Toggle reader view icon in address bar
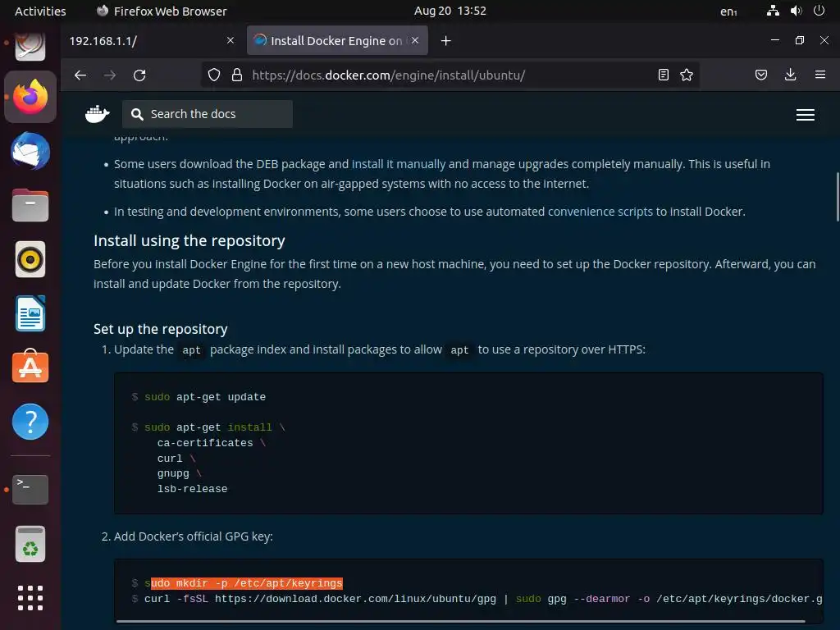This screenshot has height=630, width=840. (663, 75)
